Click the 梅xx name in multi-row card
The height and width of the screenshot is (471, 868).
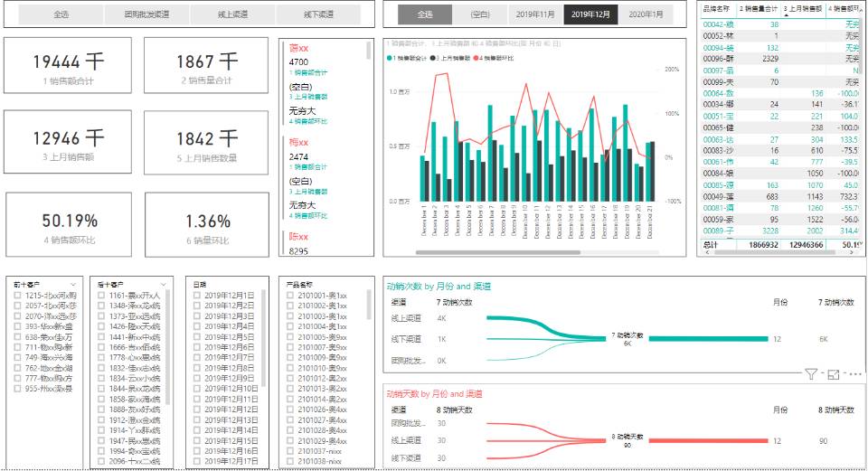298,143
